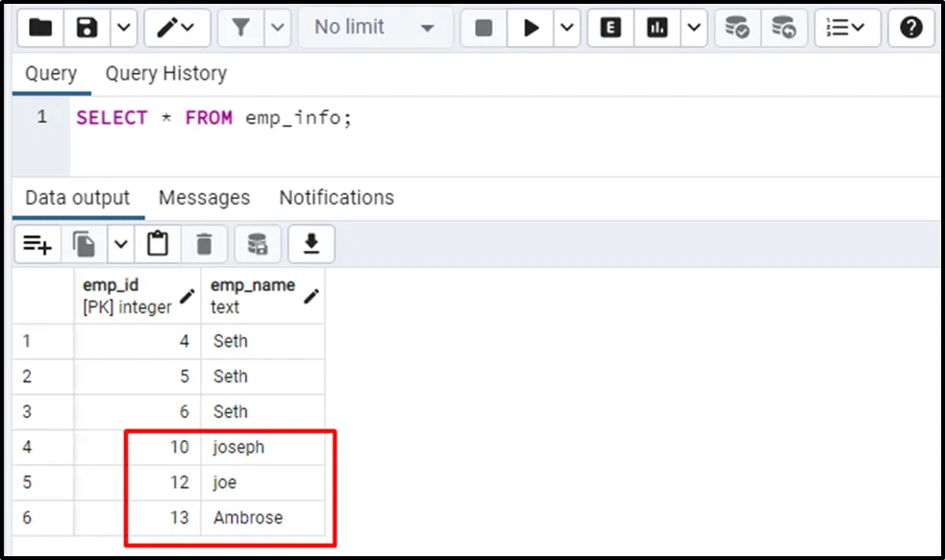Execute the query with play button
945x560 pixels.
pos(531,28)
